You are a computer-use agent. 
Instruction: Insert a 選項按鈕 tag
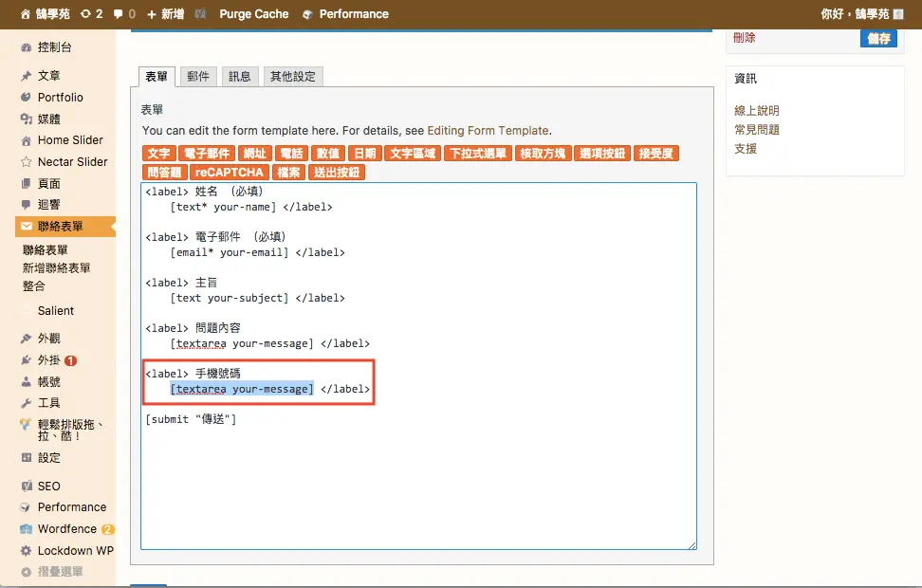[602, 154]
